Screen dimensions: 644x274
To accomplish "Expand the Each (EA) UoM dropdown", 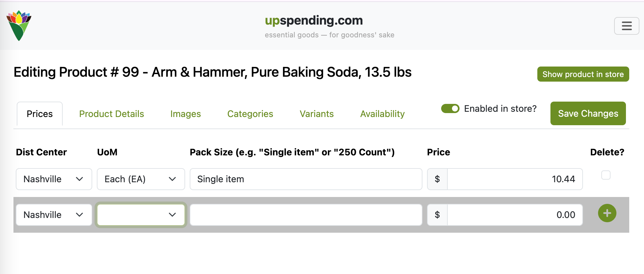I will click(x=140, y=179).
